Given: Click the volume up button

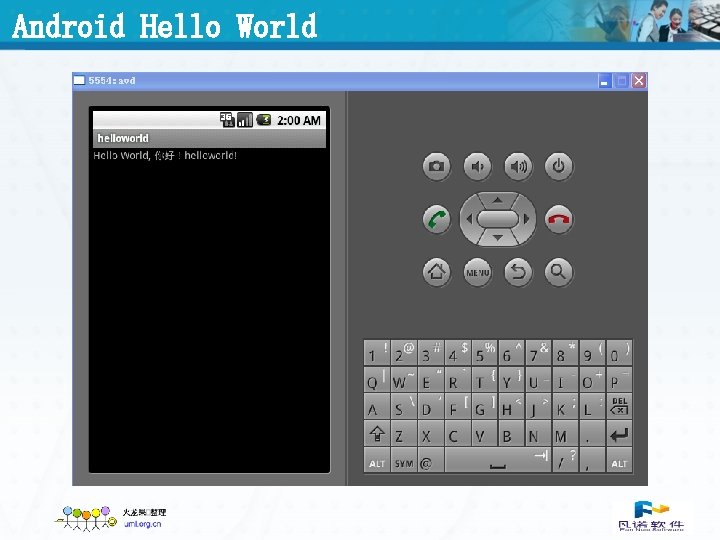Looking at the screenshot, I should pyautogui.click(x=518, y=166).
